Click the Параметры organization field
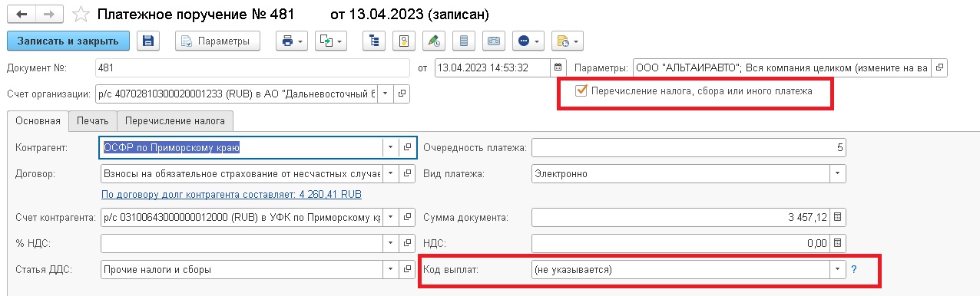 [x=782, y=67]
